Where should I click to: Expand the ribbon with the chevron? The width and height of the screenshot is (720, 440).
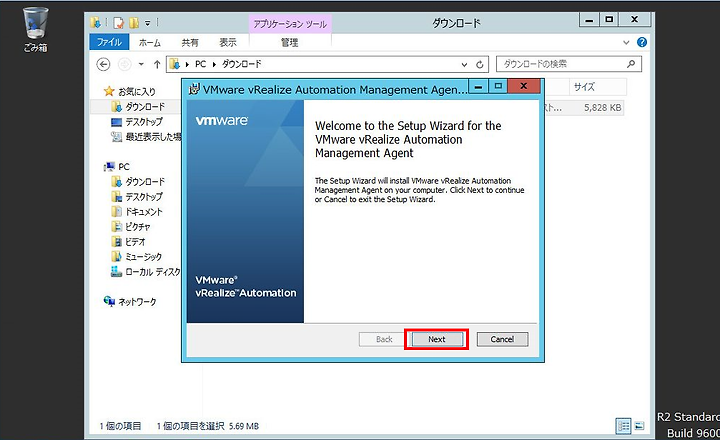[626, 43]
